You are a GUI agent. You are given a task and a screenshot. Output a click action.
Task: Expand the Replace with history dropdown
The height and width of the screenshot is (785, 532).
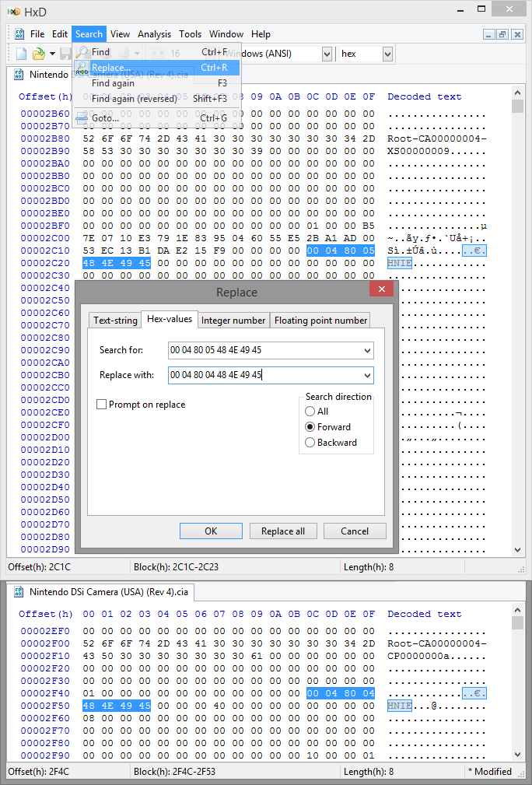click(x=367, y=376)
